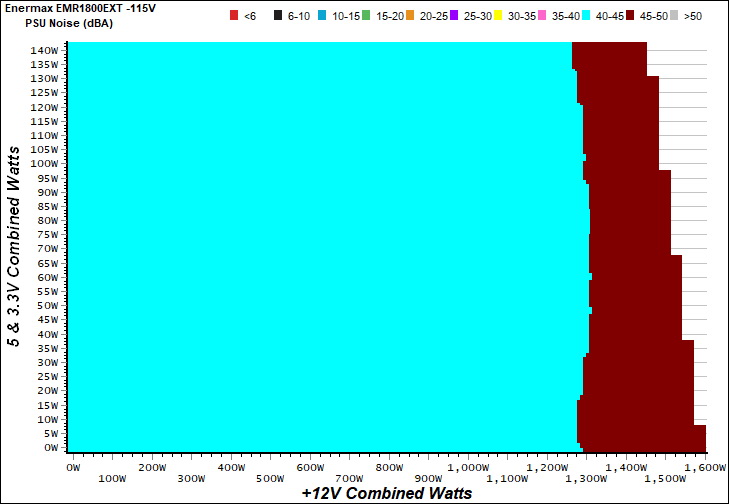Click the '140W' y-axis label
The image size is (729, 504).
pyautogui.click(x=43, y=50)
